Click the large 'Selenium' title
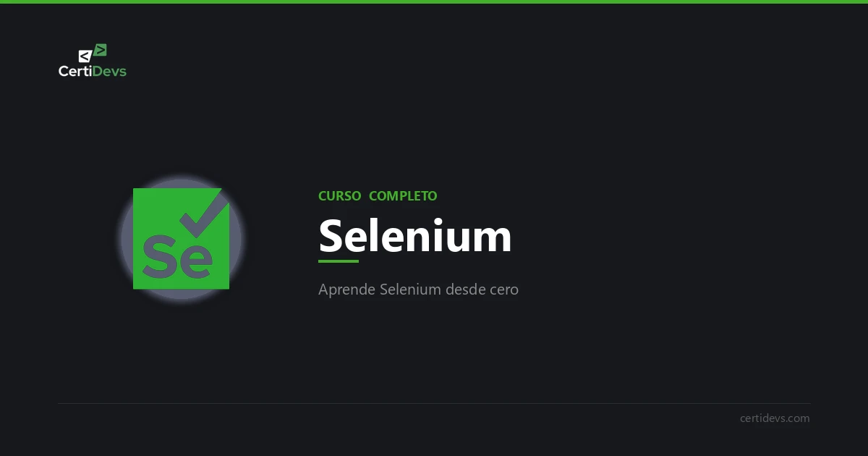 tap(415, 236)
